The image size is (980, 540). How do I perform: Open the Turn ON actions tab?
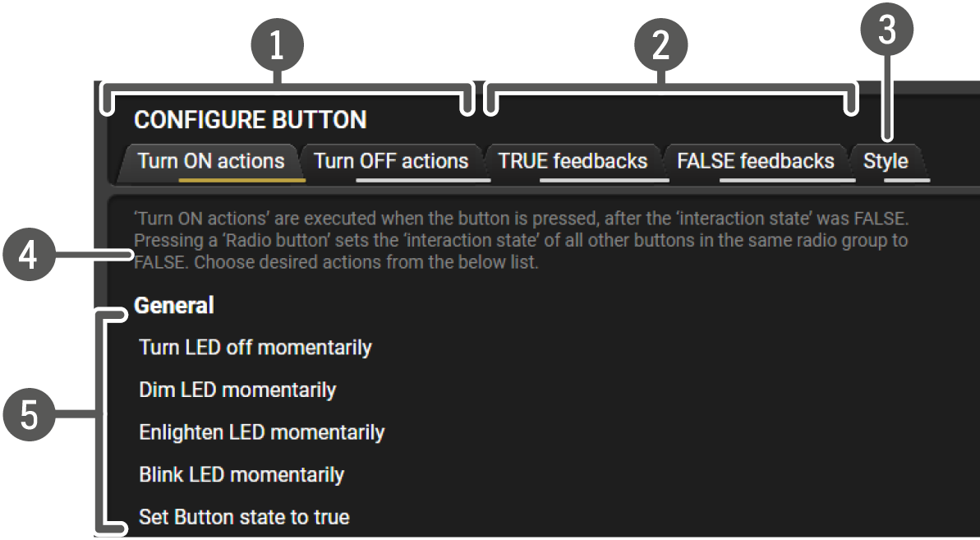[x=210, y=161]
